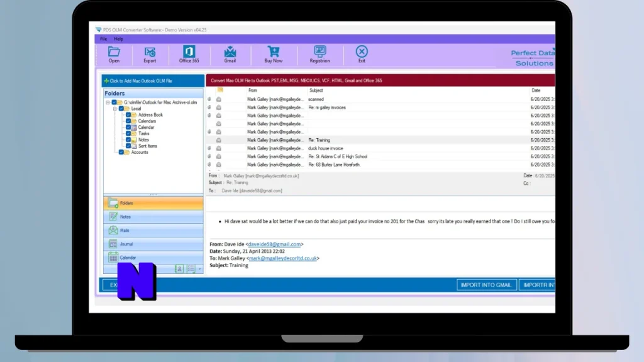Open the Notes navigation pane
Image resolution: width=644 pixels, height=362 pixels.
pyautogui.click(x=153, y=217)
